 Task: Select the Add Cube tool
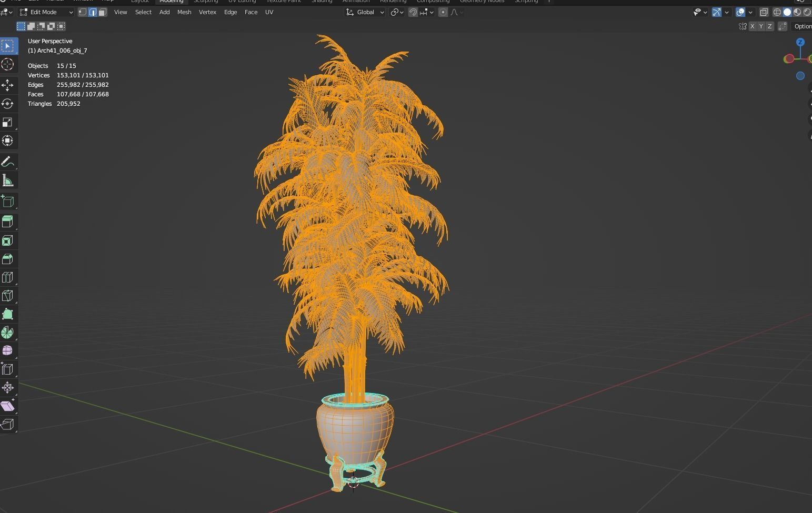8,201
